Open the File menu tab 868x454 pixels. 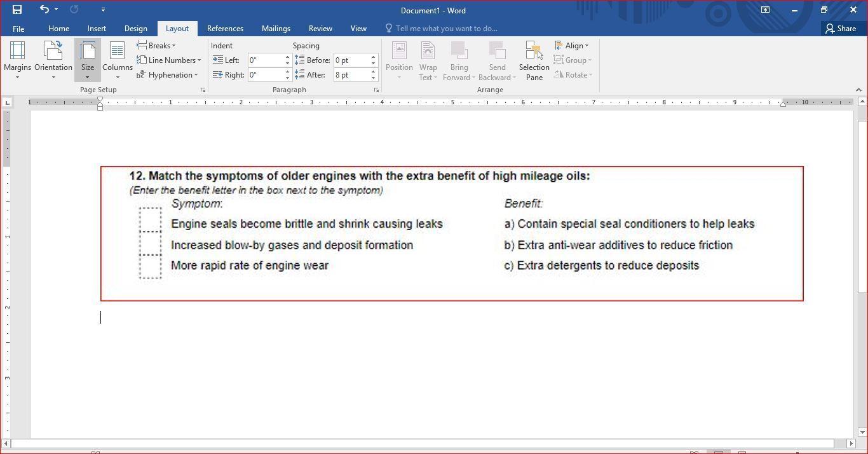click(x=18, y=29)
